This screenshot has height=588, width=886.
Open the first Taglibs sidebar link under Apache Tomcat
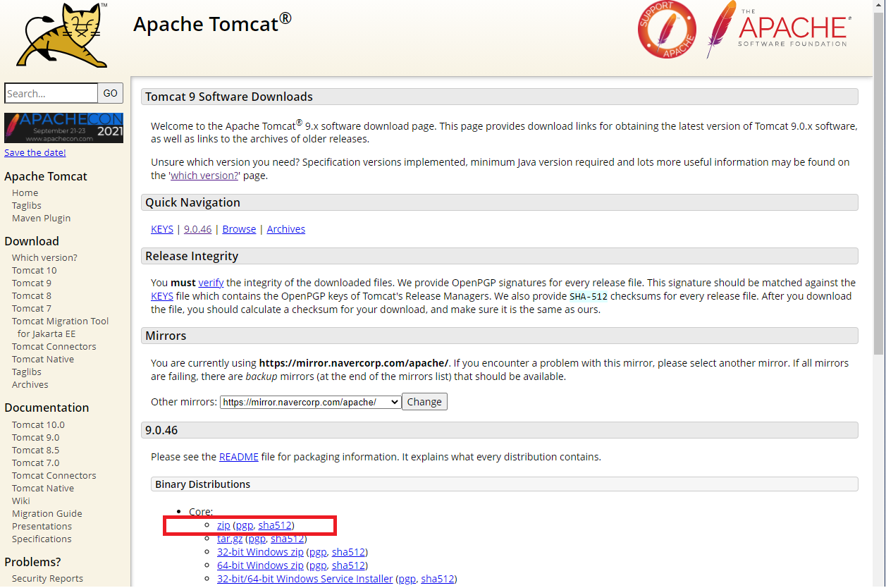[27, 205]
